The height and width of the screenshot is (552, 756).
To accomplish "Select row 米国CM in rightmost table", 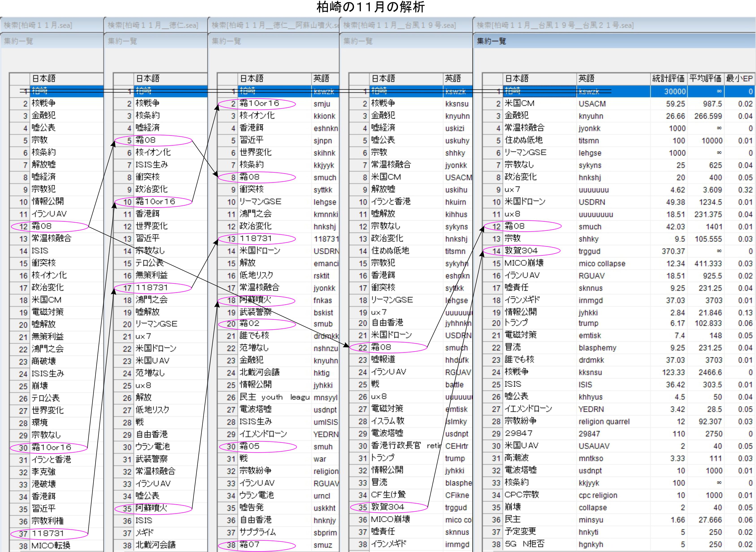I will click(x=519, y=104).
